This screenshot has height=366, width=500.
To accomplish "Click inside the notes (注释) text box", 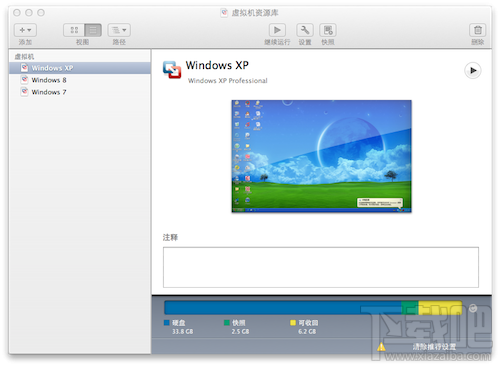I will tap(321, 267).
